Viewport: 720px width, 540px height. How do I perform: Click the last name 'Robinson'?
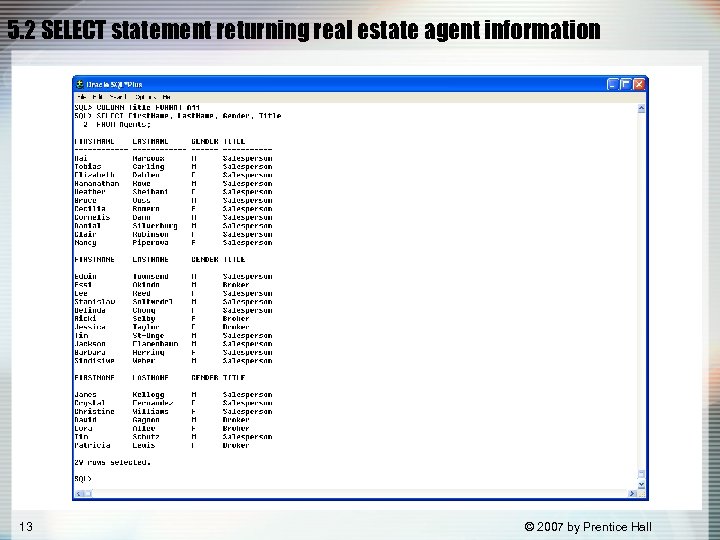click(x=151, y=234)
